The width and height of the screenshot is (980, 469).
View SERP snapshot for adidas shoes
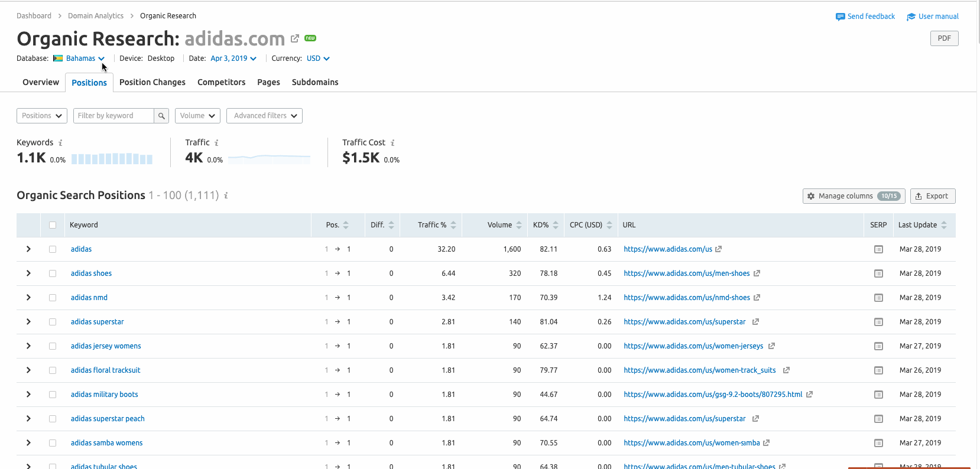[878, 273]
